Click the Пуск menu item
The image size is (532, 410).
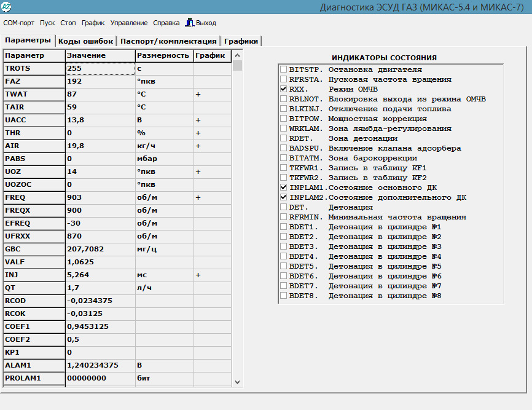coord(47,23)
